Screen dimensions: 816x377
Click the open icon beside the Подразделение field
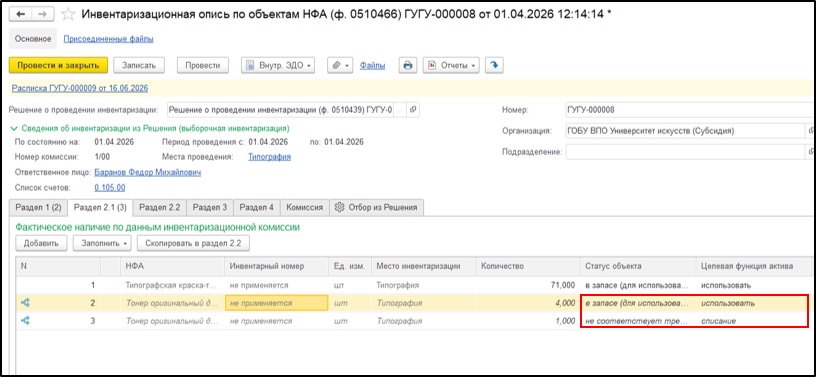811,152
